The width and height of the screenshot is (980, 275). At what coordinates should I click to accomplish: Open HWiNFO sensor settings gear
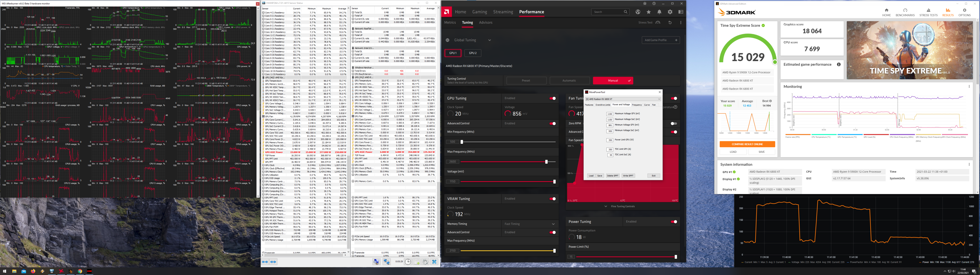tap(425, 262)
